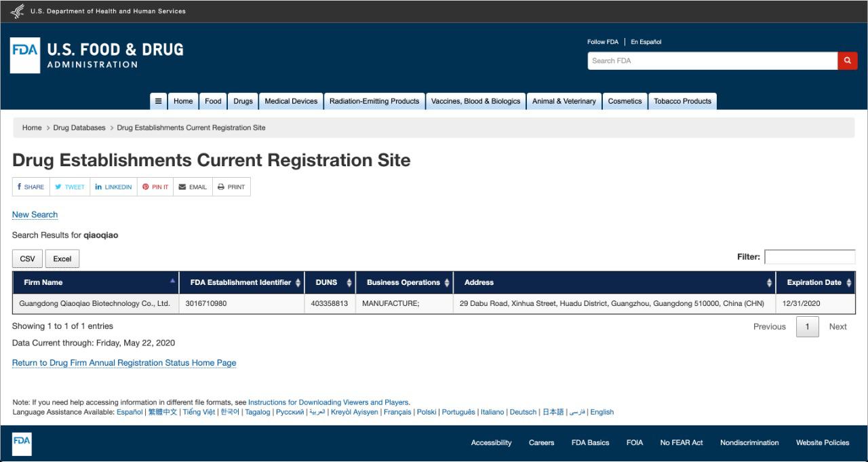Open FDA Basics footer link

tap(590, 443)
